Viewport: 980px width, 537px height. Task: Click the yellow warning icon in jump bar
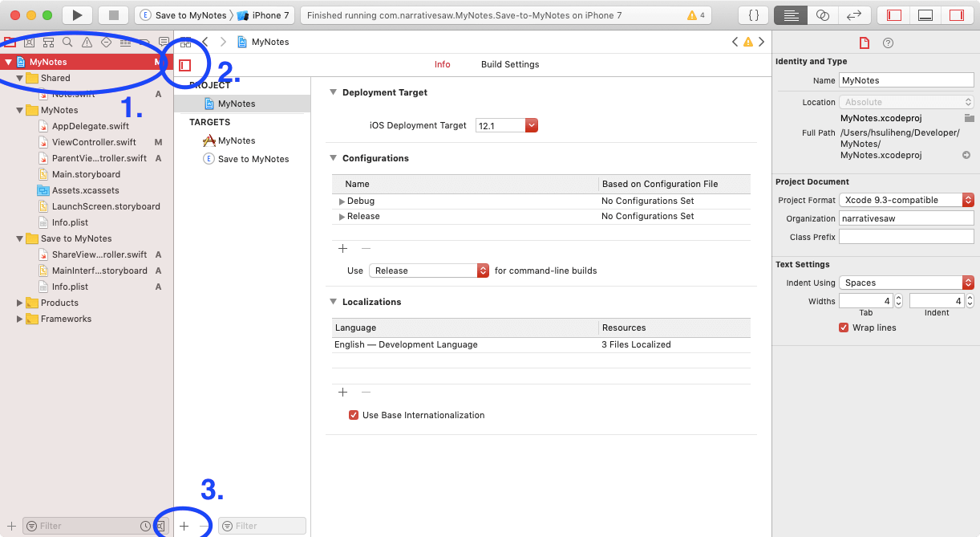[748, 42]
